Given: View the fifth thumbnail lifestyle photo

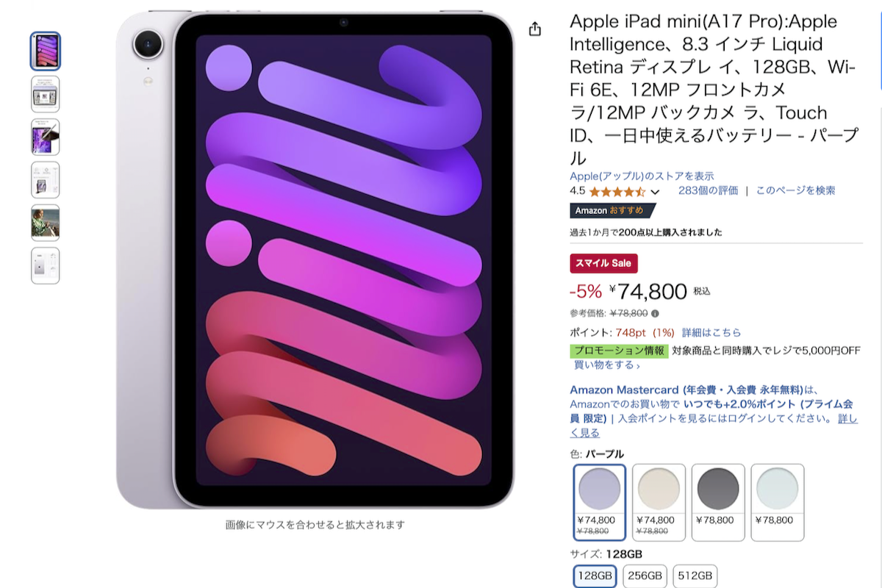Looking at the screenshot, I should 46,223.
